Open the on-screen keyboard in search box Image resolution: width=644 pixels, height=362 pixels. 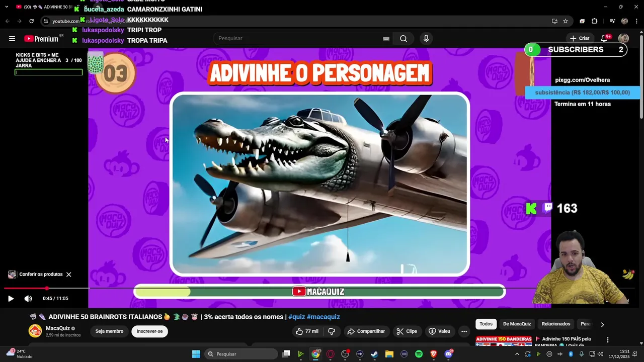point(386,39)
